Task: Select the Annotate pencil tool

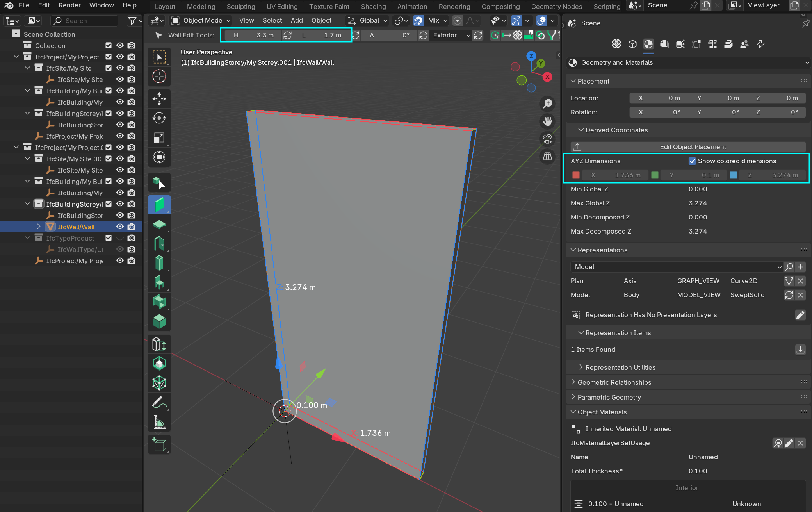Action: (159, 402)
